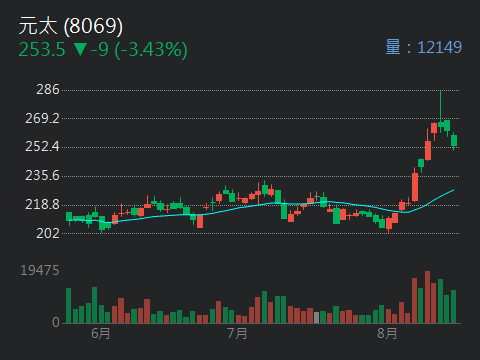Image resolution: width=480 pixels, height=360 pixels.
Task: Click the change value -9 (-3.43%)
Action: point(139,50)
